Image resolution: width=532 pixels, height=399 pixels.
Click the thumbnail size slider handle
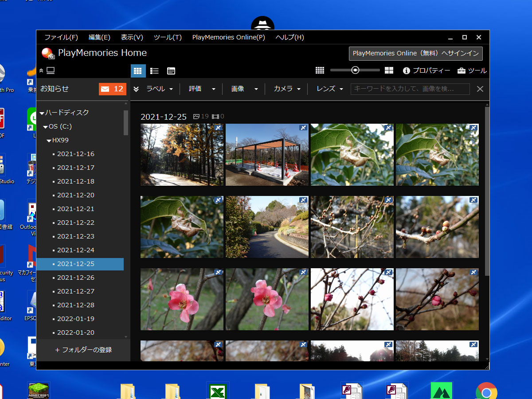(355, 70)
